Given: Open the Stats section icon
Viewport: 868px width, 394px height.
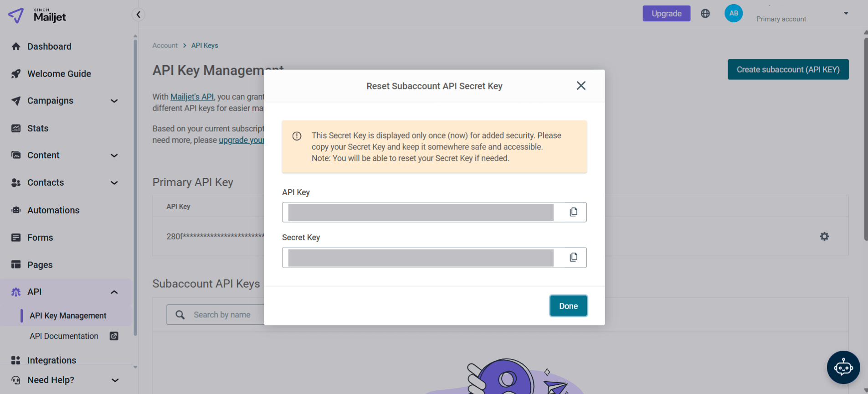Looking at the screenshot, I should 16,128.
